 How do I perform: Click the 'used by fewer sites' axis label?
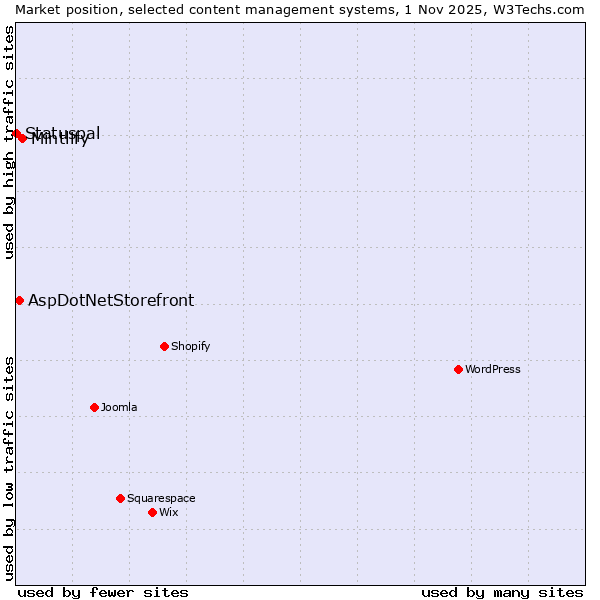103,592
